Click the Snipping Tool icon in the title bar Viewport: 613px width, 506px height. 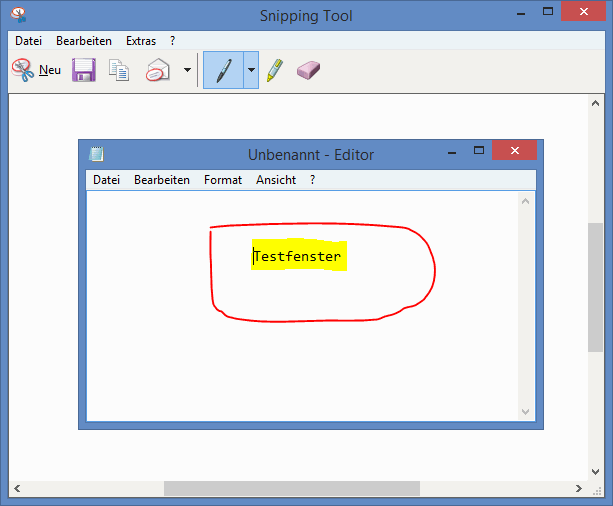15,15
